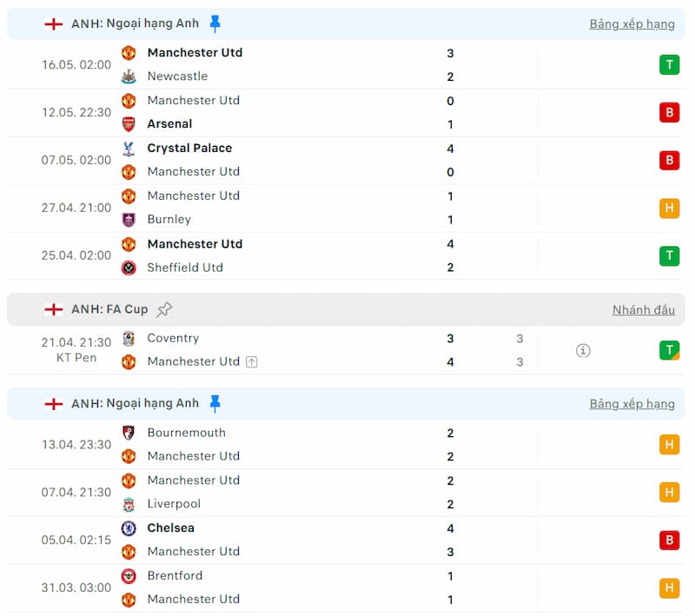695x616 pixels.
Task: Click the Brentford club crest
Action: pyautogui.click(x=129, y=576)
